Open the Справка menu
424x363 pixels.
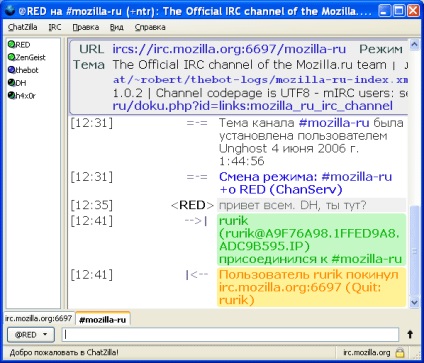pos(150,27)
